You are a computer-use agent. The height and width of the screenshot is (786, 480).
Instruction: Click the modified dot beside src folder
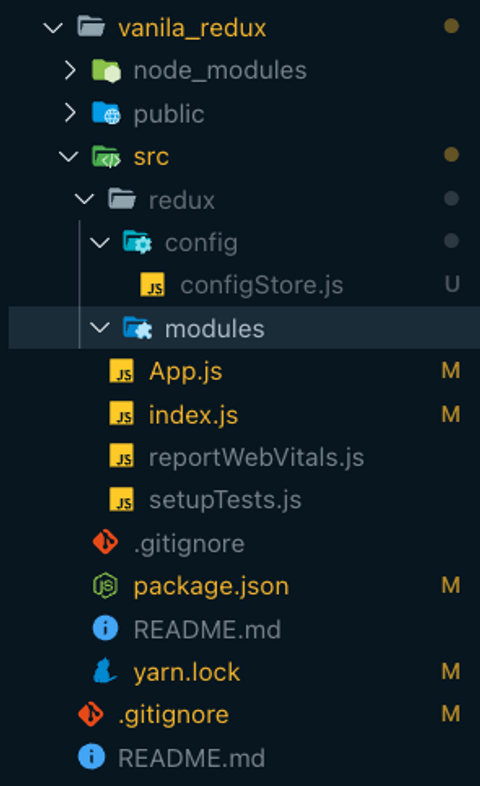point(451,154)
